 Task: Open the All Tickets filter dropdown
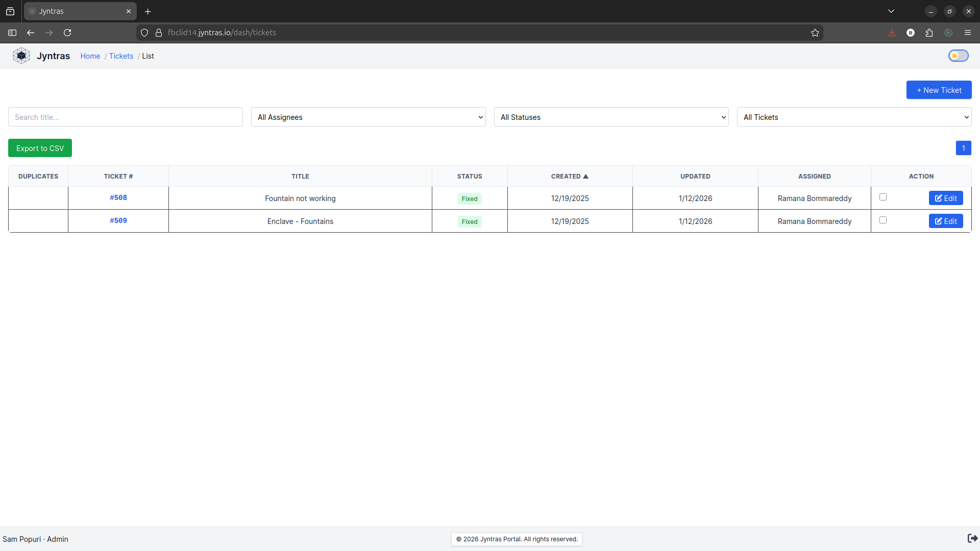(x=854, y=117)
